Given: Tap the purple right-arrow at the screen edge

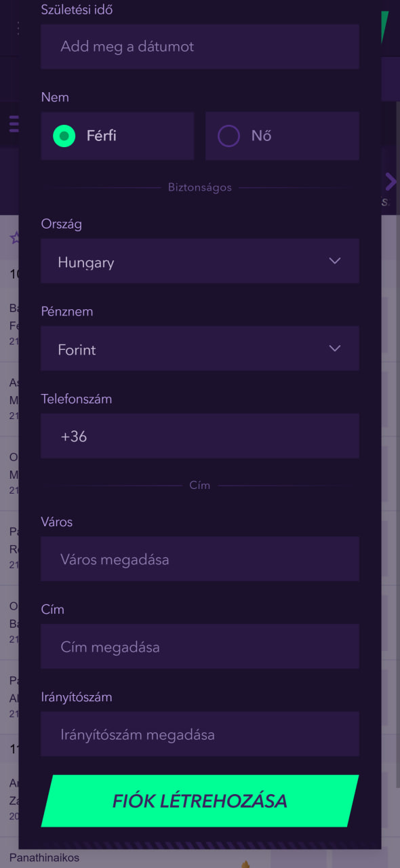Looking at the screenshot, I should [x=391, y=182].
